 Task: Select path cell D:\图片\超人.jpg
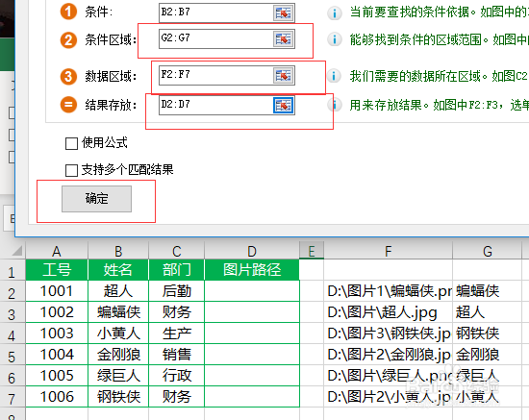coord(388,312)
